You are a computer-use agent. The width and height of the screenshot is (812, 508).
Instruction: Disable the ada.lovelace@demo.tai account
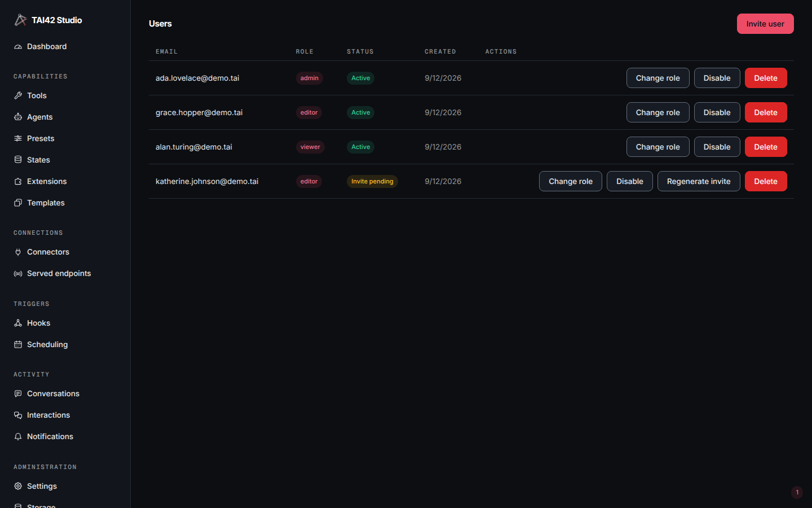717,78
